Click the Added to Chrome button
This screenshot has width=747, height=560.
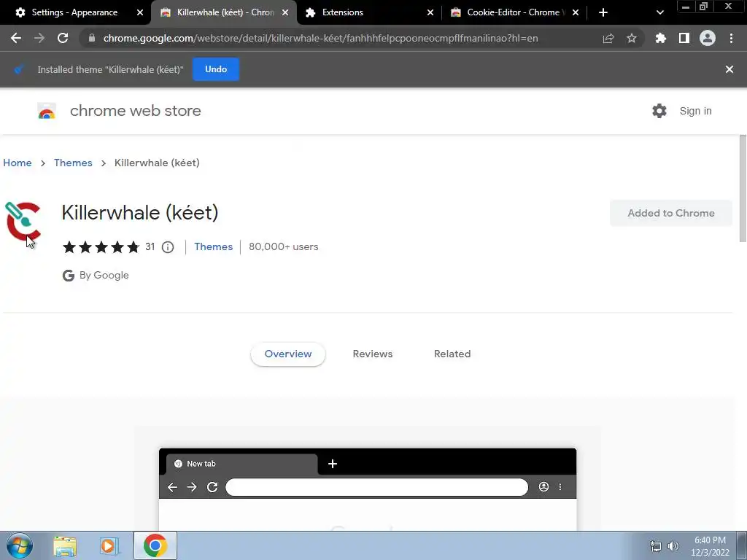click(671, 213)
